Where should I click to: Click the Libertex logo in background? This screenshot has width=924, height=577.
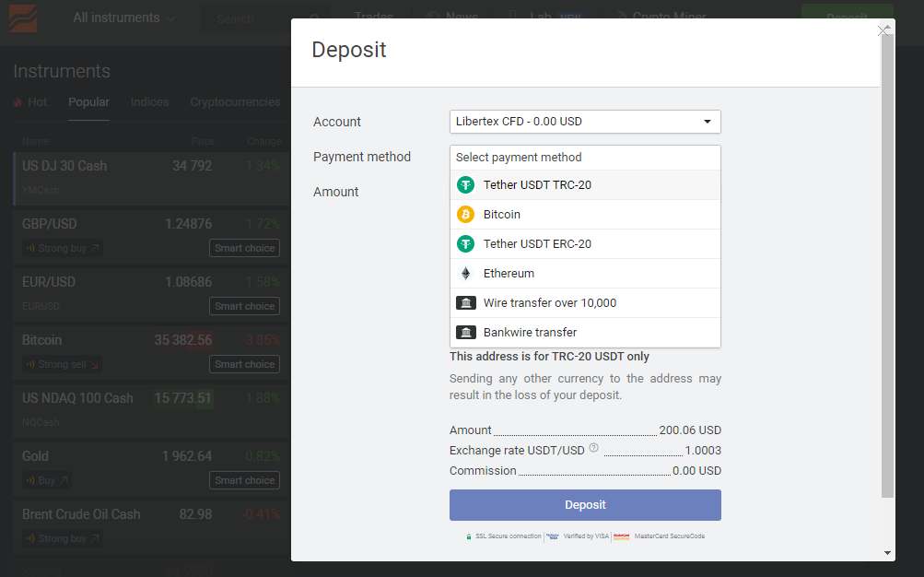(x=23, y=18)
